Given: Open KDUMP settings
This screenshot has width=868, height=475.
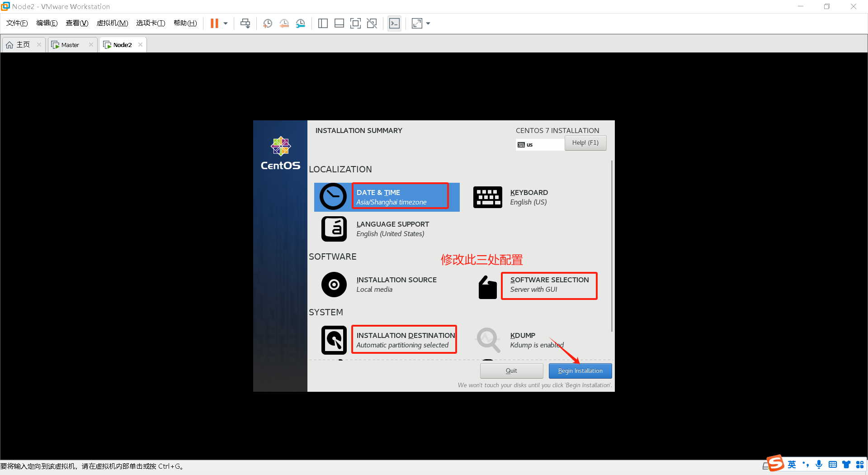Looking at the screenshot, I should [537, 340].
